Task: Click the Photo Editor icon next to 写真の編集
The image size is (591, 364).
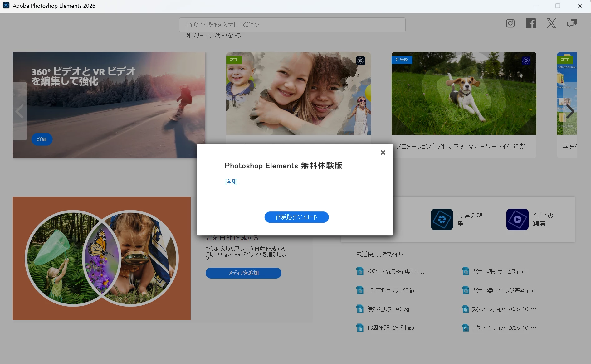Action: tap(442, 219)
